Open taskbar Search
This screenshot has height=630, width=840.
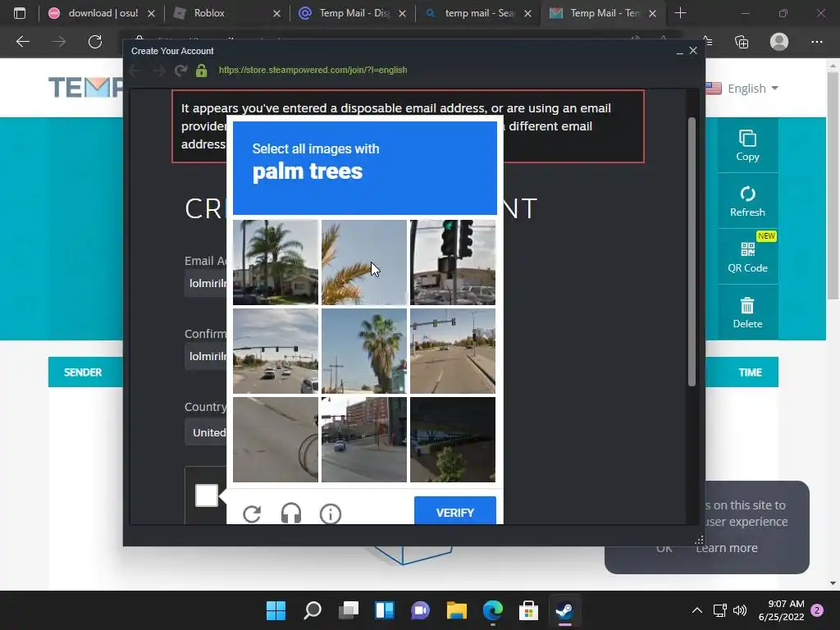click(313, 610)
